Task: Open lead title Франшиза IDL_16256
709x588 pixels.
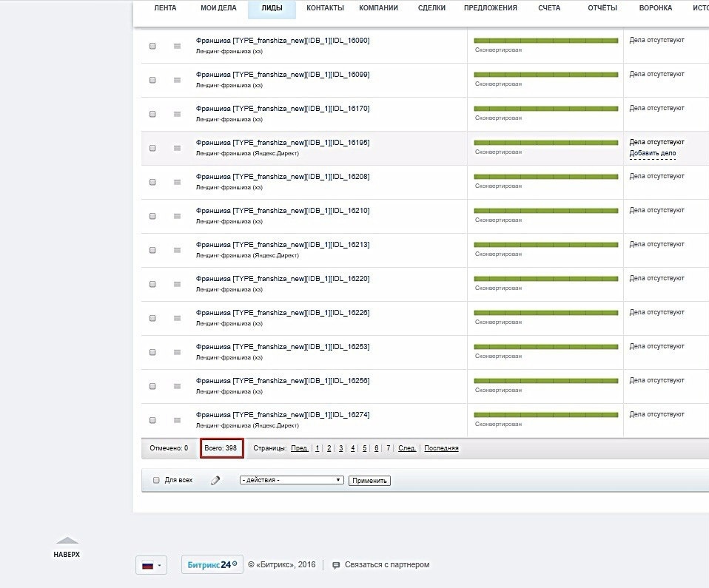Action: point(283,381)
